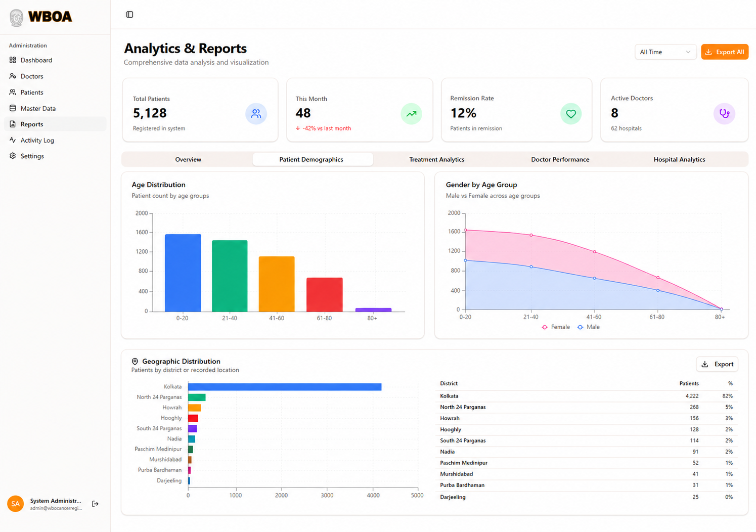756x532 pixels.
Task: Switch to the Overview tab
Action: [188, 159]
